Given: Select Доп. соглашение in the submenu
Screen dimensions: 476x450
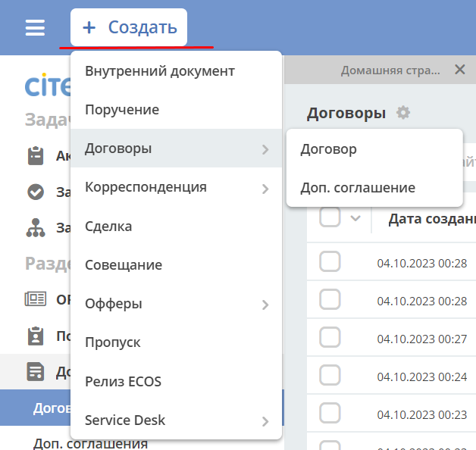Looking at the screenshot, I should [374, 188].
